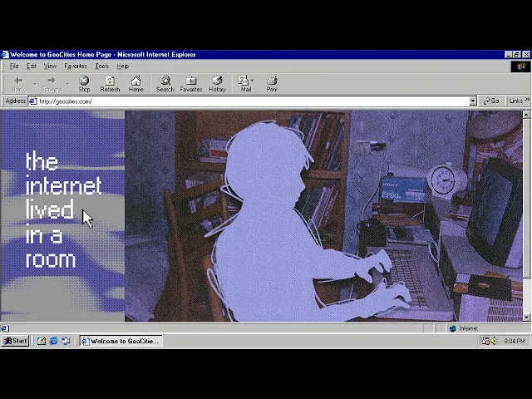Viewport: 532px width, 399px height.
Task: Click the title bar Internet Explorer icon
Action: tap(5, 55)
